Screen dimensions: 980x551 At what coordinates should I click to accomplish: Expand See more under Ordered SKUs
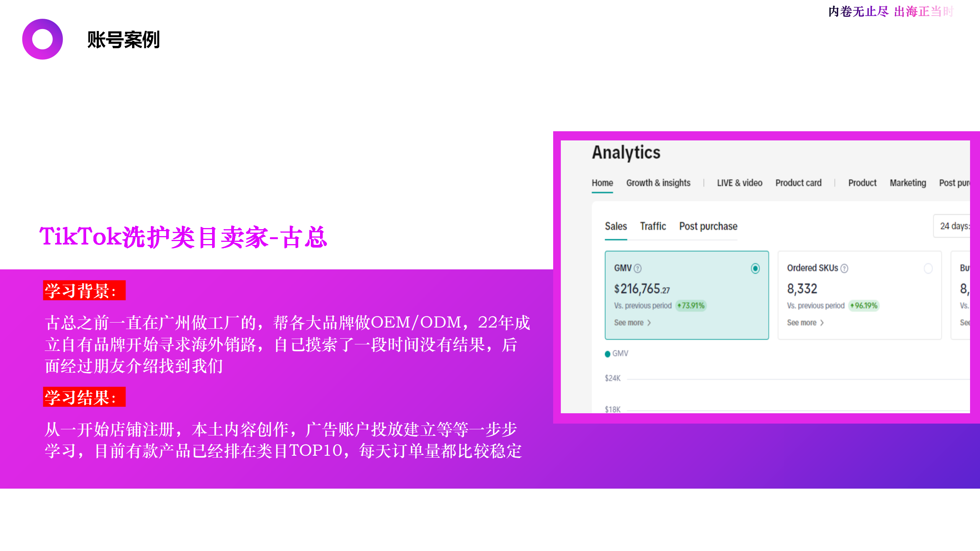pyautogui.click(x=805, y=323)
